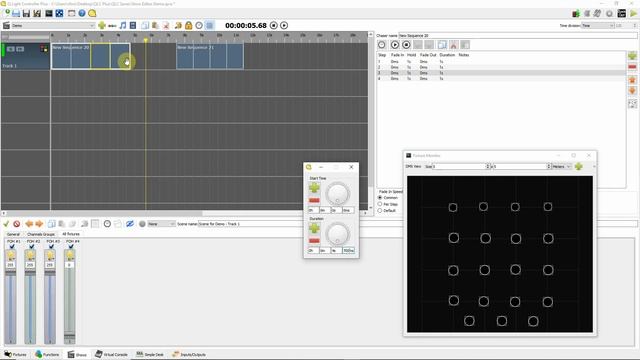640x360 pixels.
Task: Select step 1 row in chaser list
Action: (501, 62)
